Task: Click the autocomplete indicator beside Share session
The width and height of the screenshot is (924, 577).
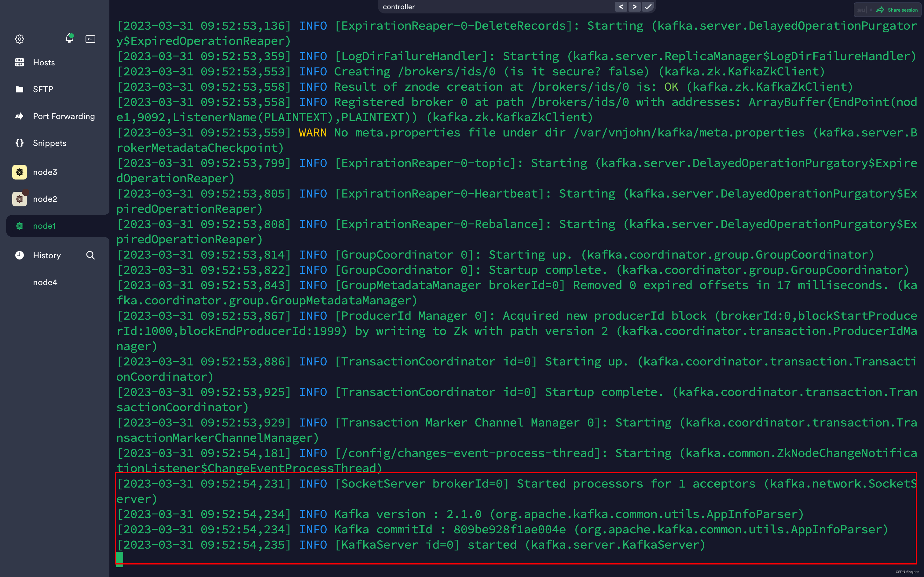Action: [x=862, y=10]
